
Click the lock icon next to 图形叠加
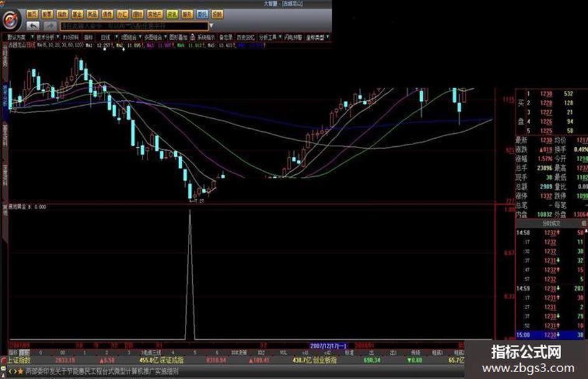(192, 37)
